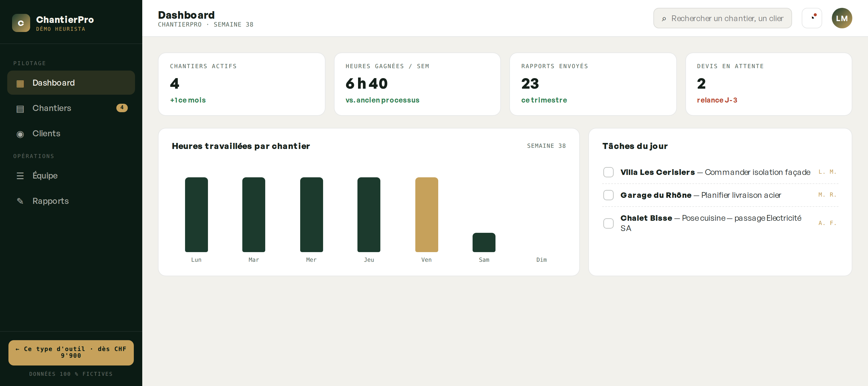The width and height of the screenshot is (868, 386).
Task: Open the notifications bell button
Action: (812, 18)
